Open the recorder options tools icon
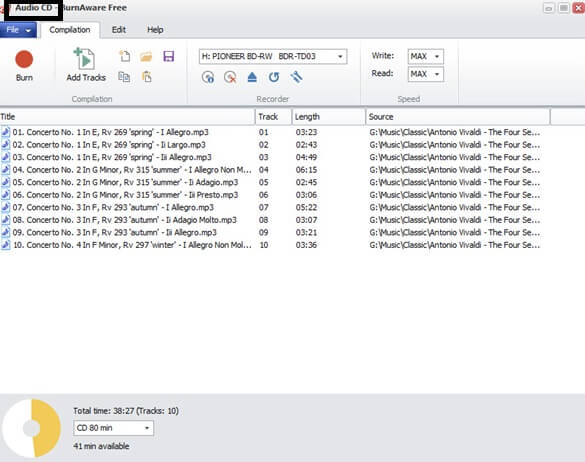The height and width of the screenshot is (462, 585). tap(296, 77)
